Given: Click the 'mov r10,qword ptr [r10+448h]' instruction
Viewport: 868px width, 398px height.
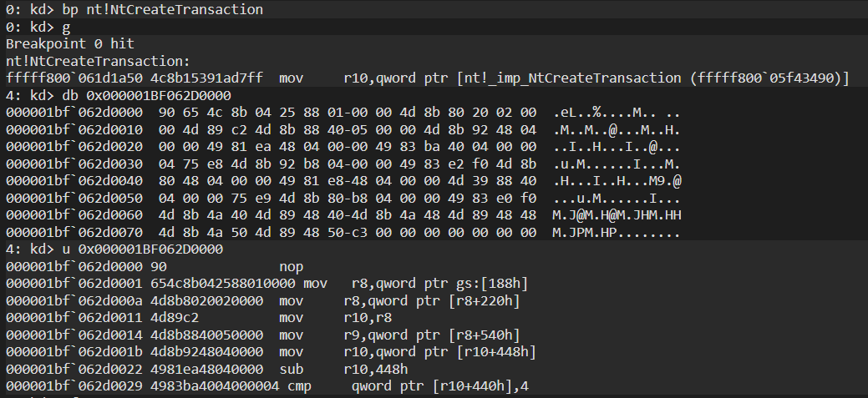Looking at the screenshot, I should click(x=408, y=352).
